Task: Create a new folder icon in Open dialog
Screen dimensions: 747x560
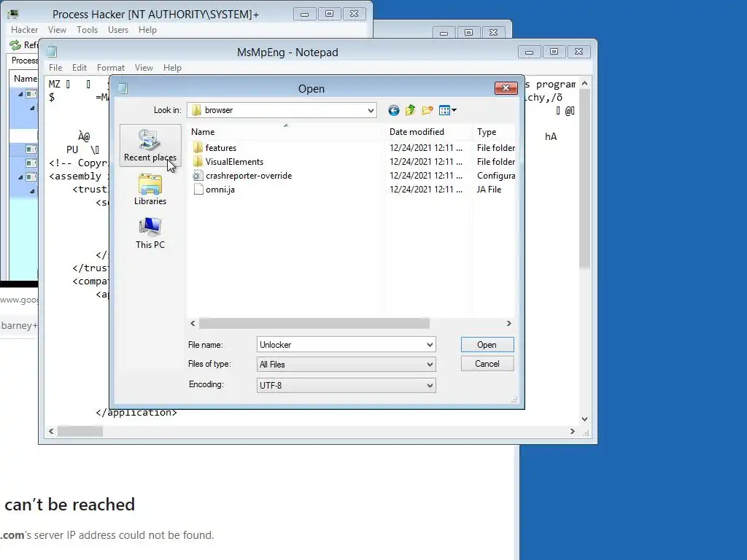Action: [x=427, y=111]
